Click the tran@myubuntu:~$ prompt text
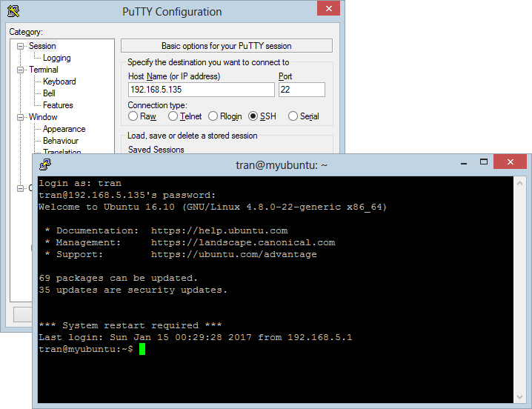This screenshot has height=409, width=532. (x=86, y=349)
